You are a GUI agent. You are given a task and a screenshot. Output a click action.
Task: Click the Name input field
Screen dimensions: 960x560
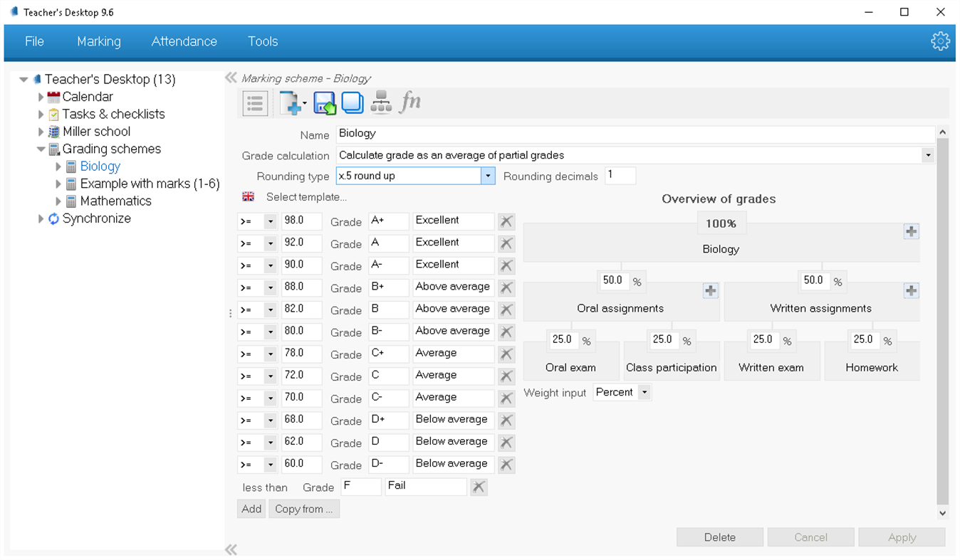coord(634,133)
